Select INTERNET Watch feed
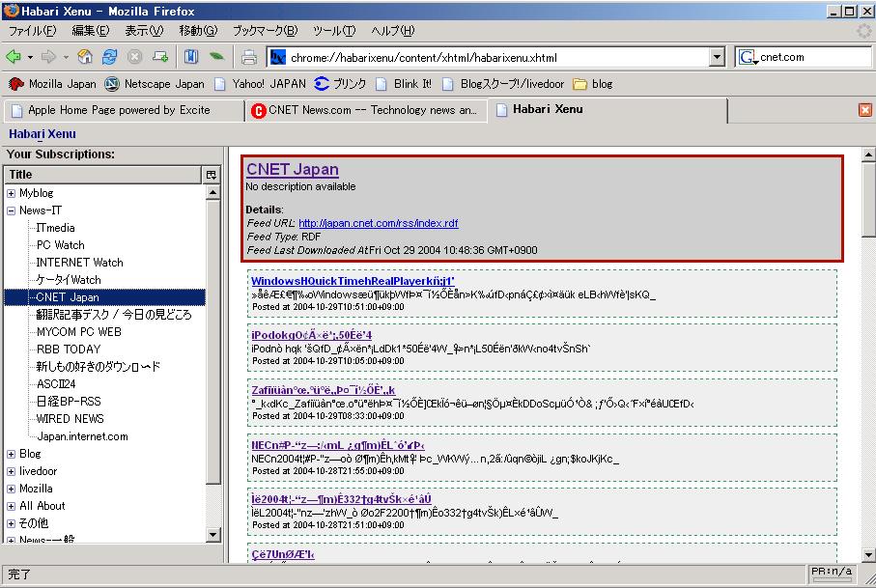The width and height of the screenshot is (876, 588). 79,263
